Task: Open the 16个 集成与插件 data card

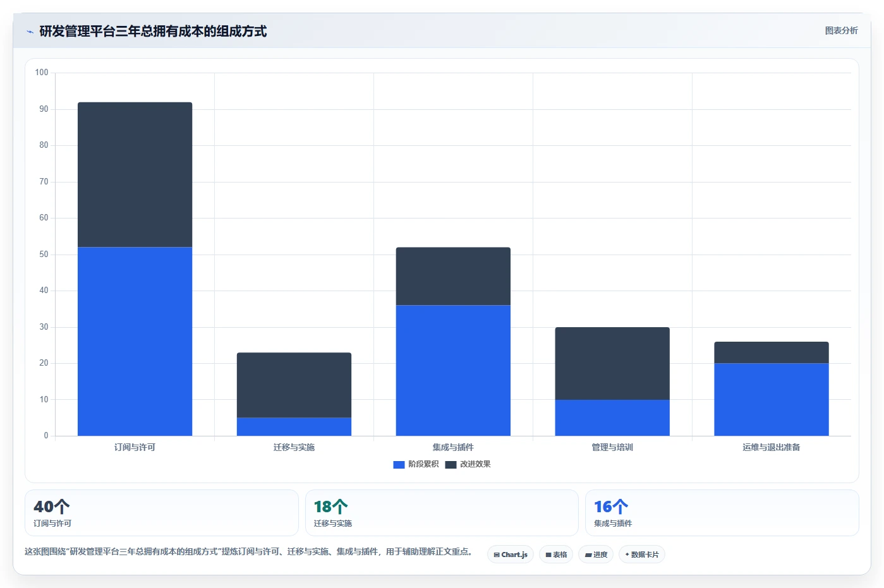Action: tap(722, 513)
